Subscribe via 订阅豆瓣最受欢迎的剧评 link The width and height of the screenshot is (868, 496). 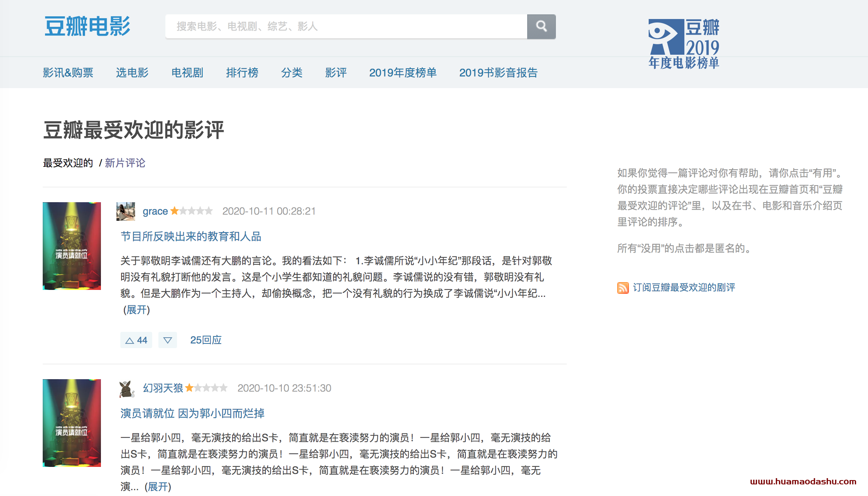tap(684, 288)
